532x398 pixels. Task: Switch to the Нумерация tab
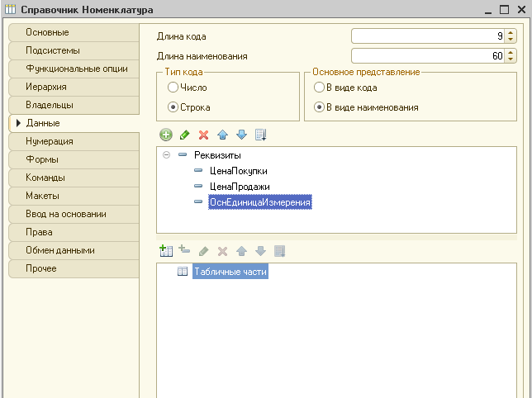[x=74, y=141]
